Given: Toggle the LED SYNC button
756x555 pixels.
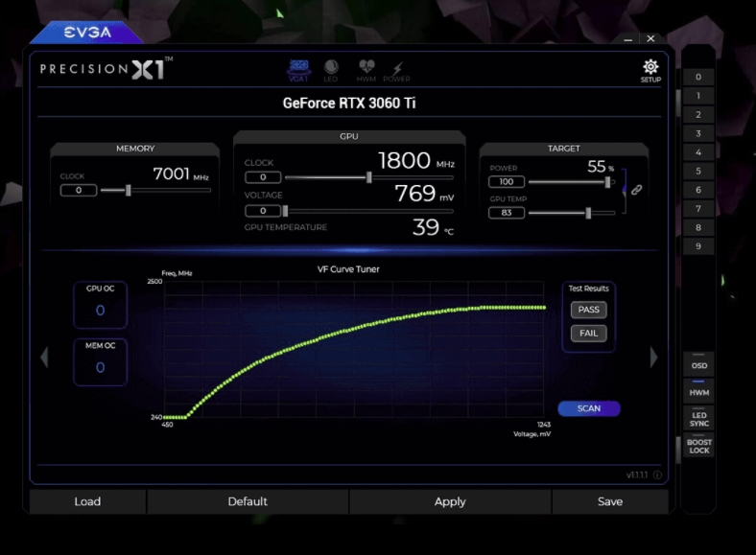Looking at the screenshot, I should pos(698,419).
